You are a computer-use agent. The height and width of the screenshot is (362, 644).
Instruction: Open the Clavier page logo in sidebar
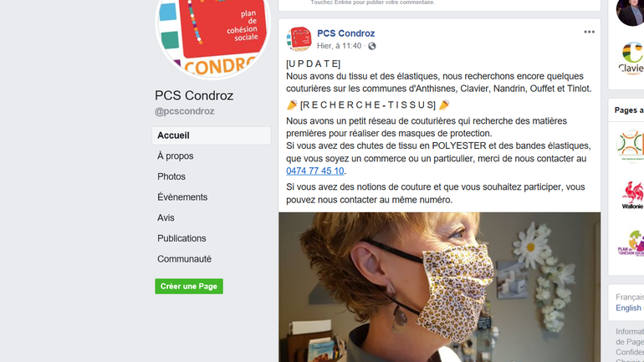(631, 58)
